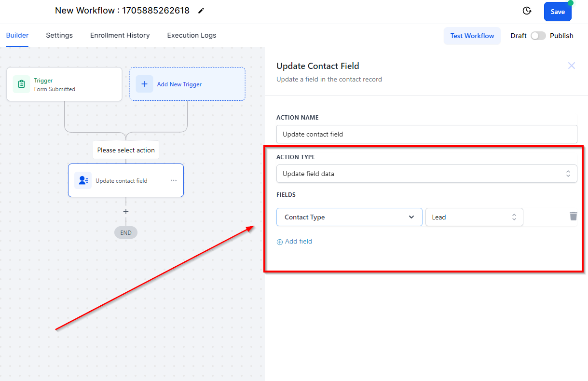Viewport: 588px width, 381px height.
Task: Click the pencil icon to rename workflow
Action: click(x=201, y=11)
